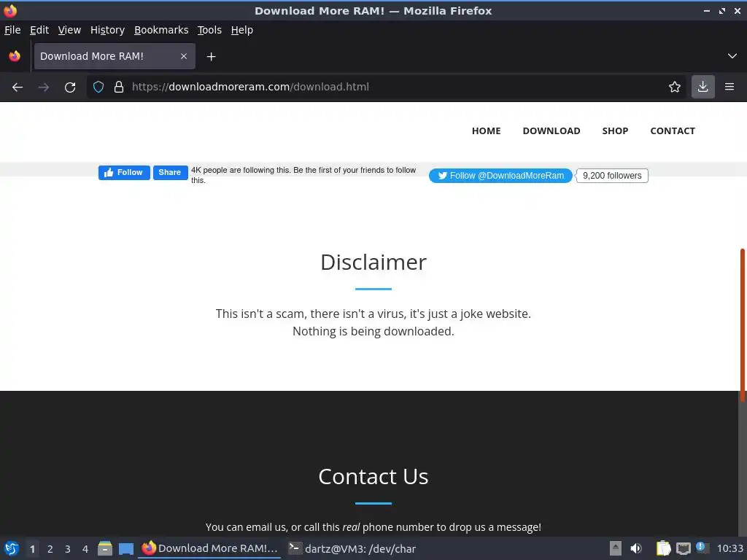Reload the current page
The image size is (747, 560).
(x=70, y=87)
